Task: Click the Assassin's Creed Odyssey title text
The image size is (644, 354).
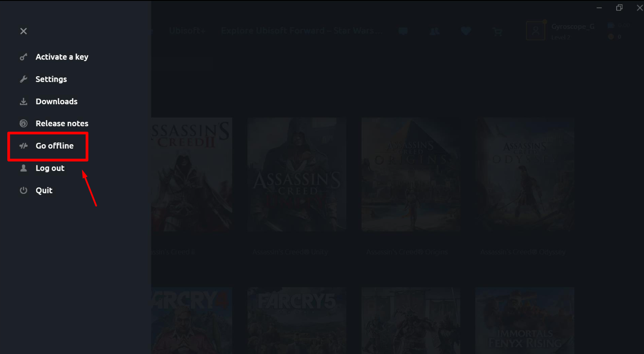Action: (x=523, y=252)
